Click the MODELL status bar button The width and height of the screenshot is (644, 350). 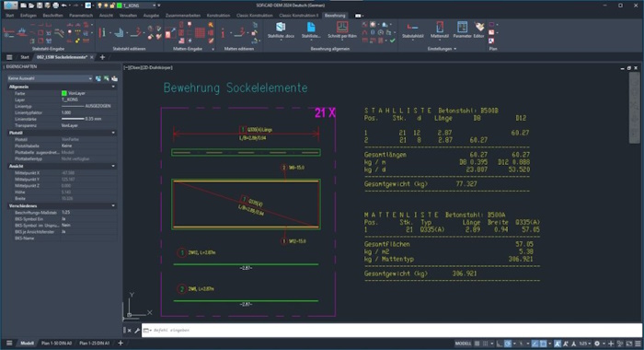click(463, 344)
